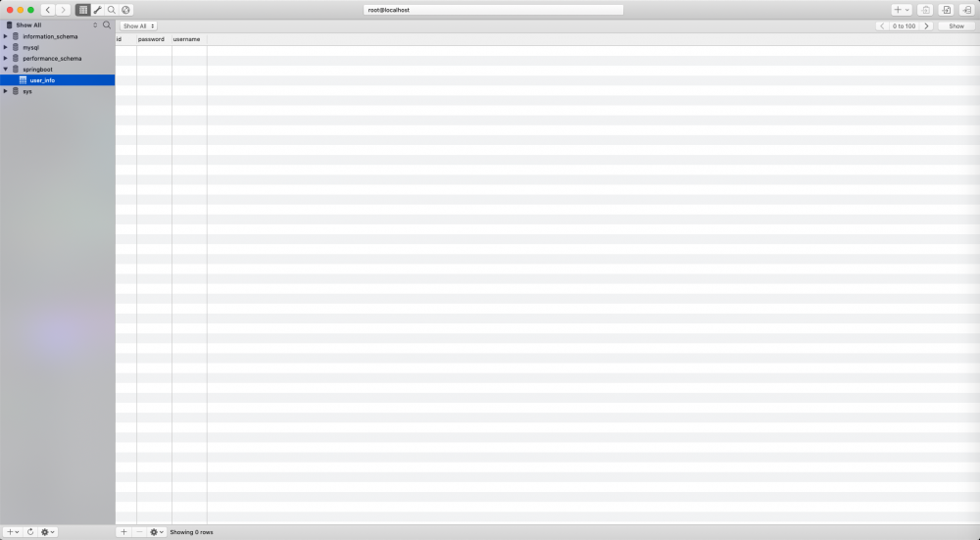Sort by the username column header
The image size is (980, 540).
(x=189, y=39)
